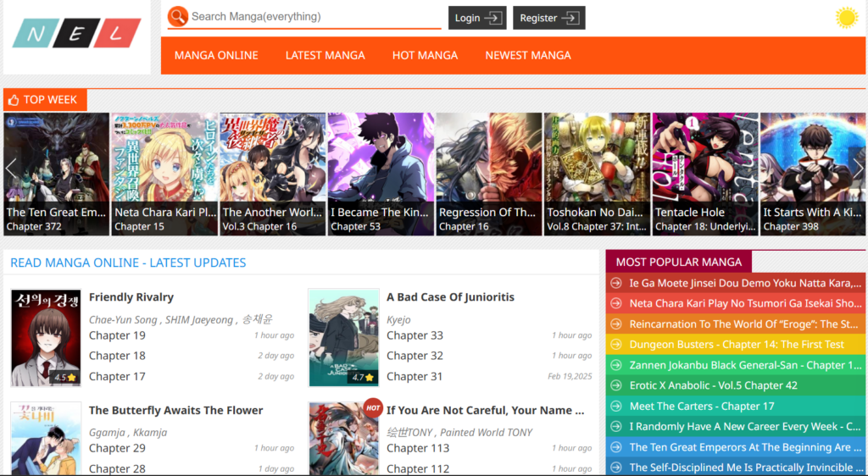Open If You Are Not Careful title

tap(486, 410)
